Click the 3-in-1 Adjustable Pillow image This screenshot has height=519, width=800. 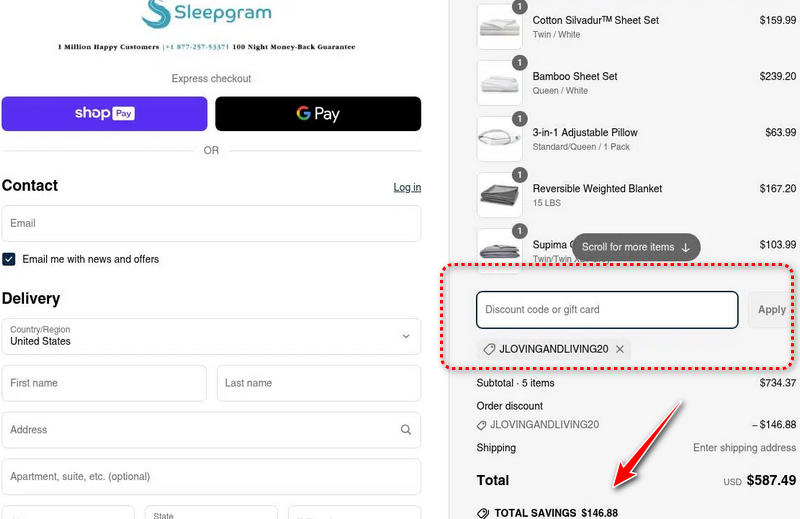500,138
